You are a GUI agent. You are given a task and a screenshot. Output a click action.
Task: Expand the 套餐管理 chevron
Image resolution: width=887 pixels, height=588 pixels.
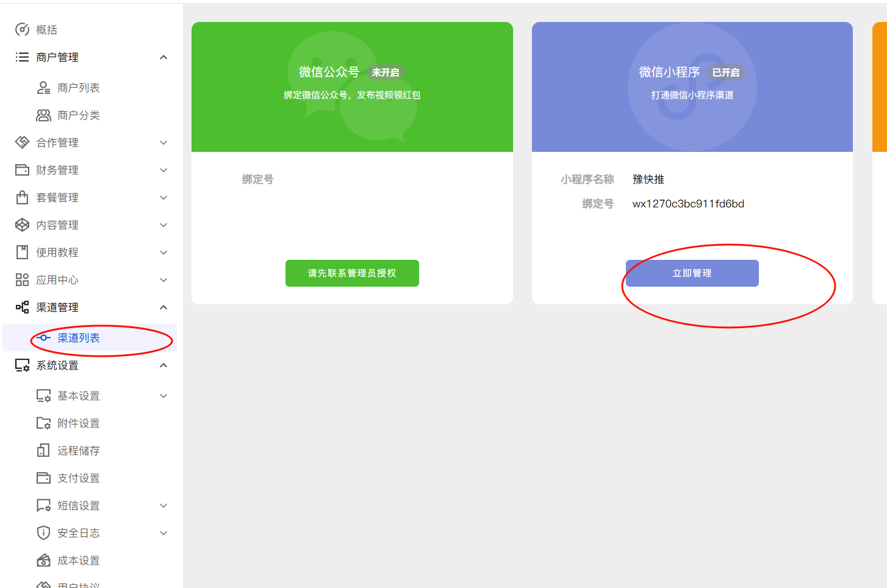pyautogui.click(x=163, y=197)
